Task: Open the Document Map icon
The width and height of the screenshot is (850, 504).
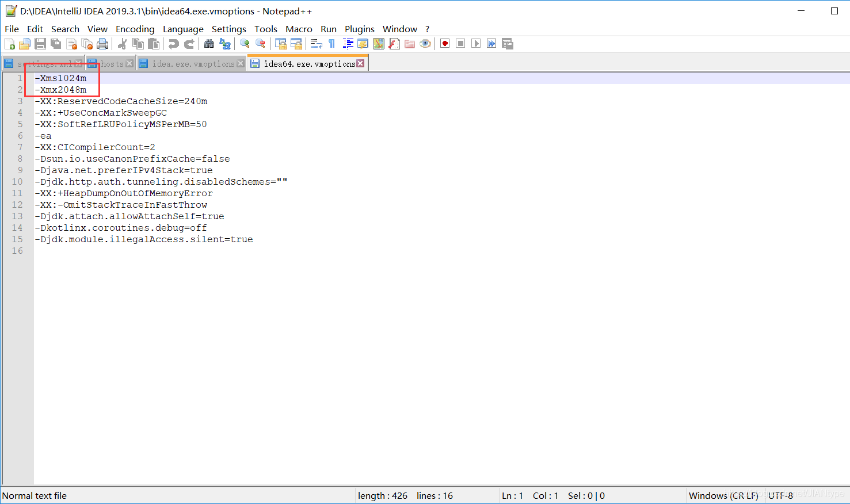Action: point(378,44)
